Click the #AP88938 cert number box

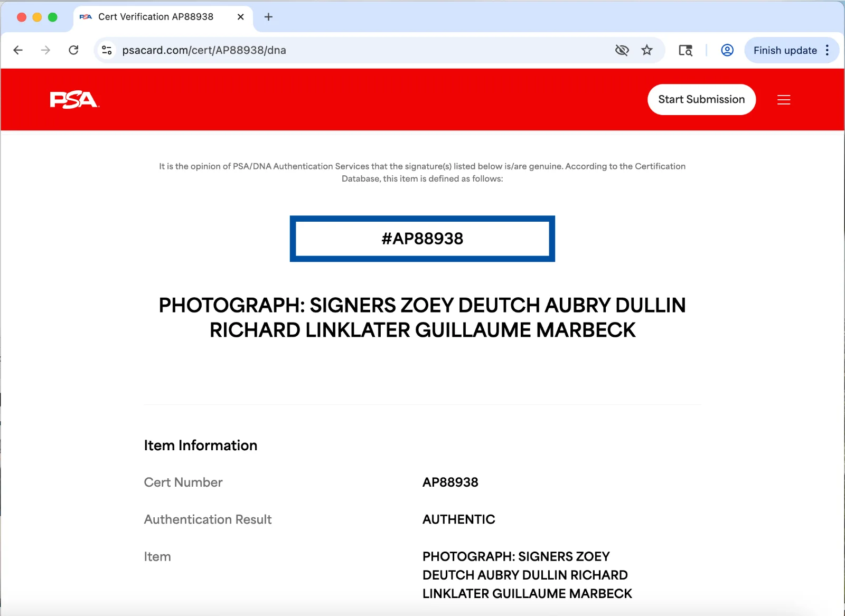pyautogui.click(x=422, y=239)
